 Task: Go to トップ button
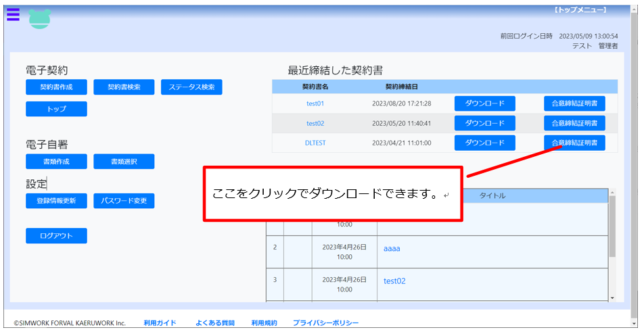click(56, 109)
